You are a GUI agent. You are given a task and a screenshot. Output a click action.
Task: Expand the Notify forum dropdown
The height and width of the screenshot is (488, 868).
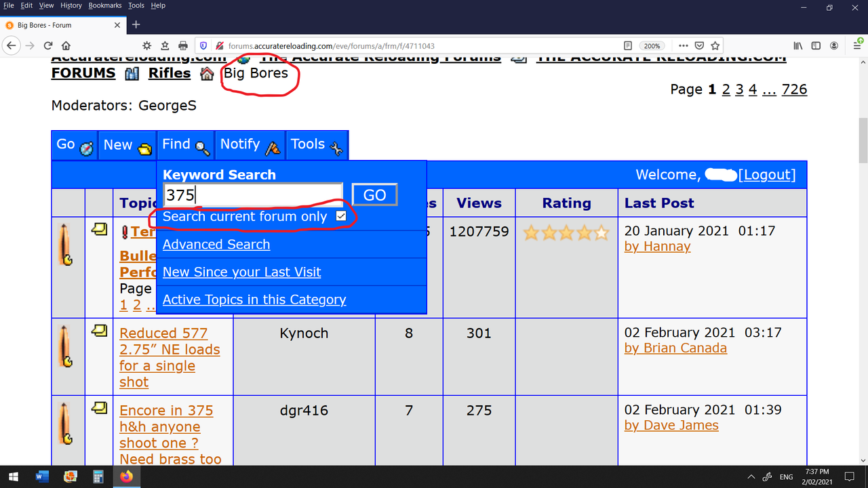tap(250, 145)
